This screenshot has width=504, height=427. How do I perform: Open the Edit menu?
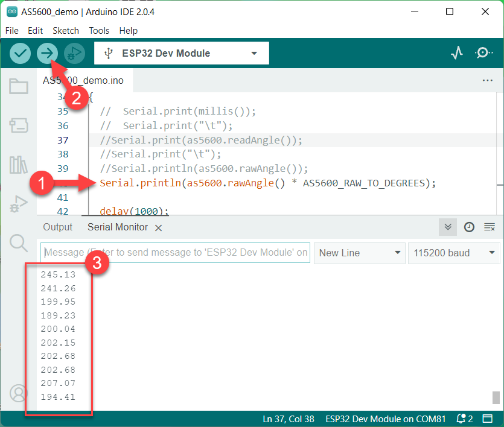[x=36, y=31]
